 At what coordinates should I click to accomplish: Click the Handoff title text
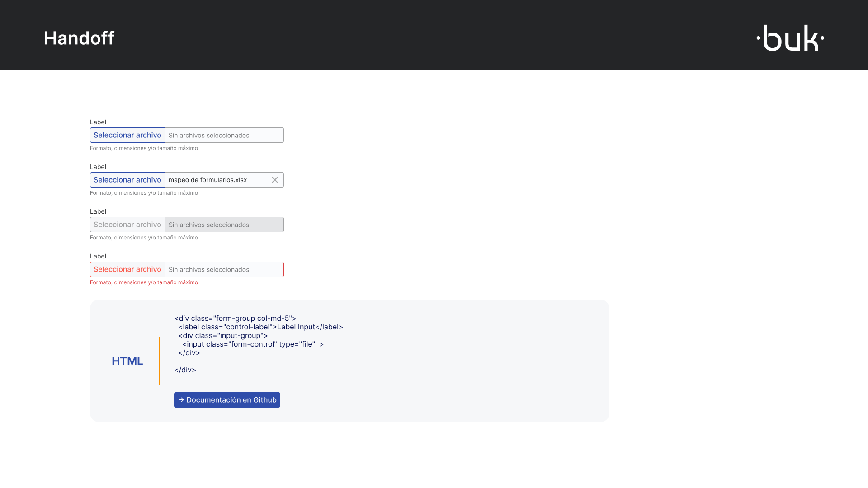[79, 38]
